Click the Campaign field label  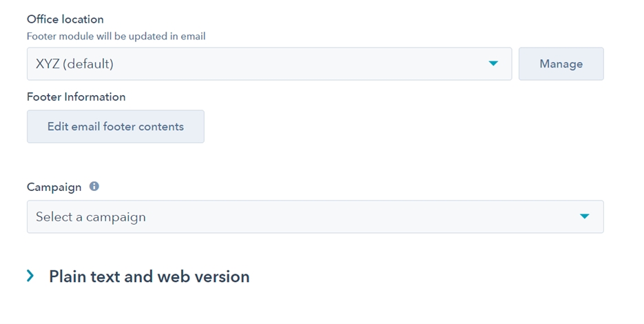(54, 187)
